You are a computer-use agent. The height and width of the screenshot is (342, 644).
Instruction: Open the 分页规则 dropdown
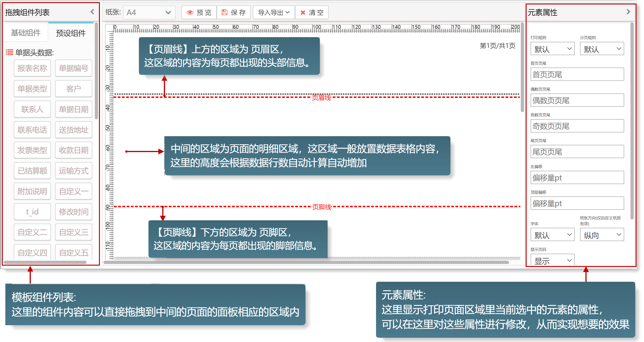coord(602,49)
